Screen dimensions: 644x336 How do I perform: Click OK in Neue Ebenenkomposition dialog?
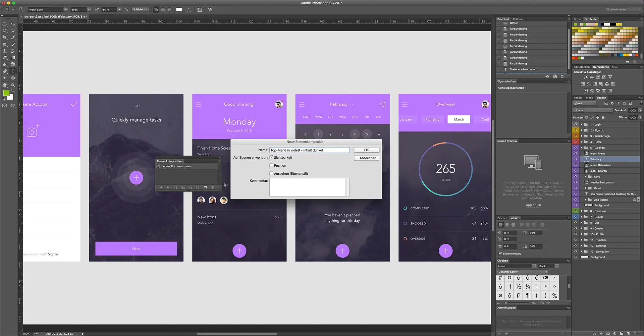point(366,150)
